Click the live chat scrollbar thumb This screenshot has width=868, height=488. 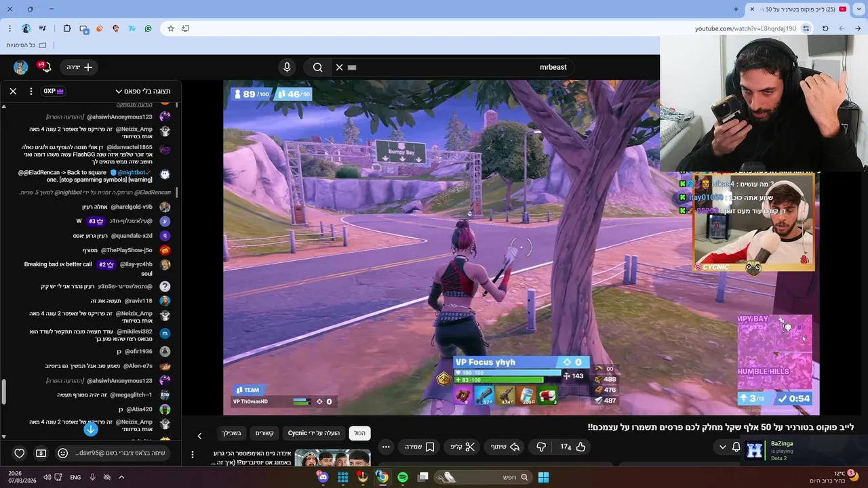(x=3, y=390)
